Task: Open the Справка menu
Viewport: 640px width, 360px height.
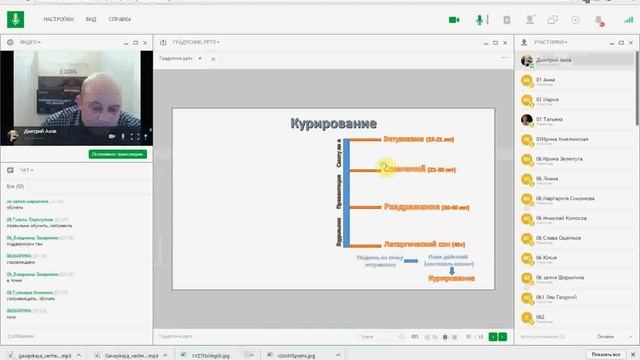Action: (120, 19)
